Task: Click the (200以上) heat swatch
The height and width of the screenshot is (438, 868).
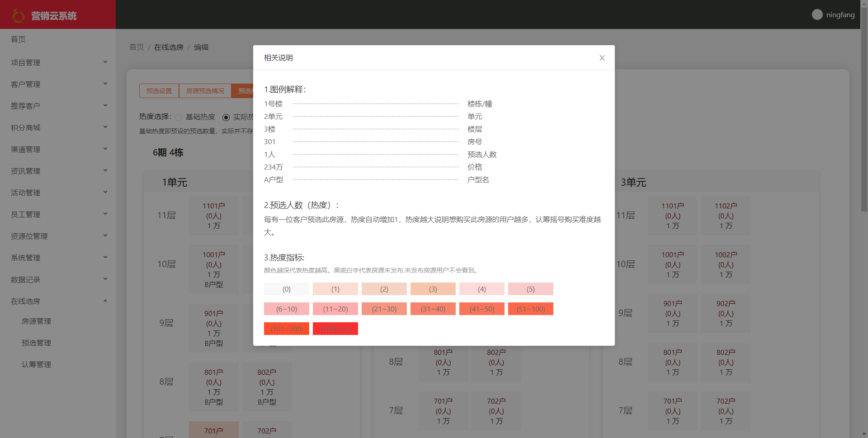Action: pyautogui.click(x=335, y=329)
